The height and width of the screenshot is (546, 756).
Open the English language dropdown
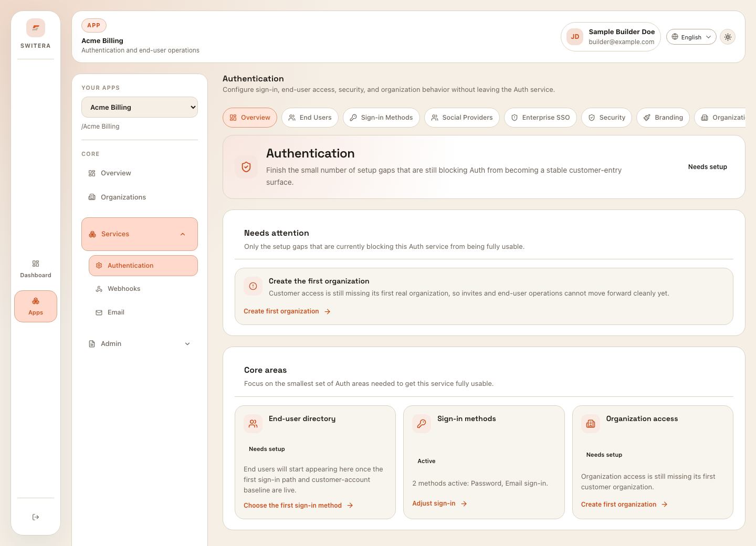(x=691, y=37)
